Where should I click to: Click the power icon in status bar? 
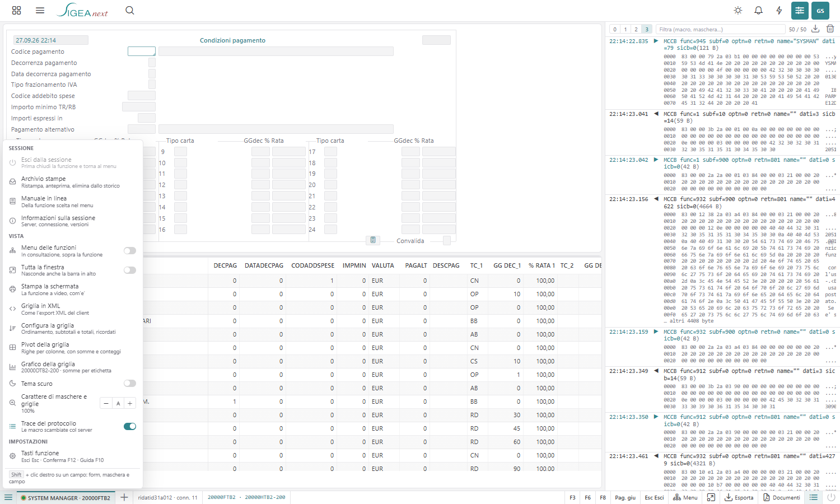pyautogui.click(x=832, y=497)
